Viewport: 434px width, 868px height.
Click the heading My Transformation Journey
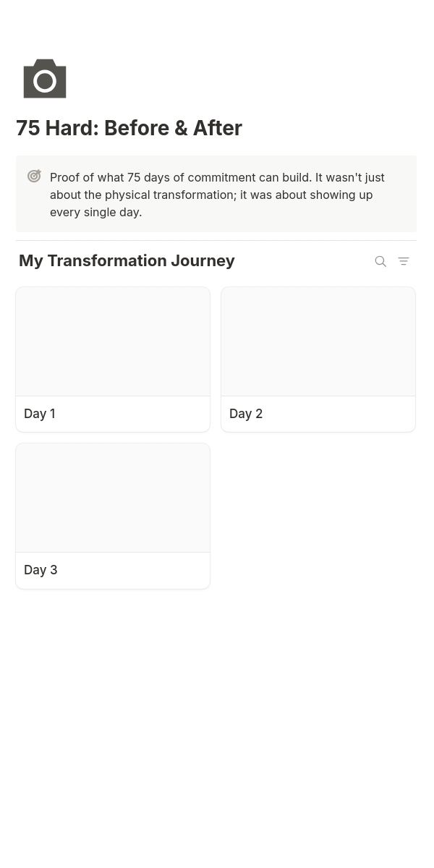pyautogui.click(x=127, y=260)
